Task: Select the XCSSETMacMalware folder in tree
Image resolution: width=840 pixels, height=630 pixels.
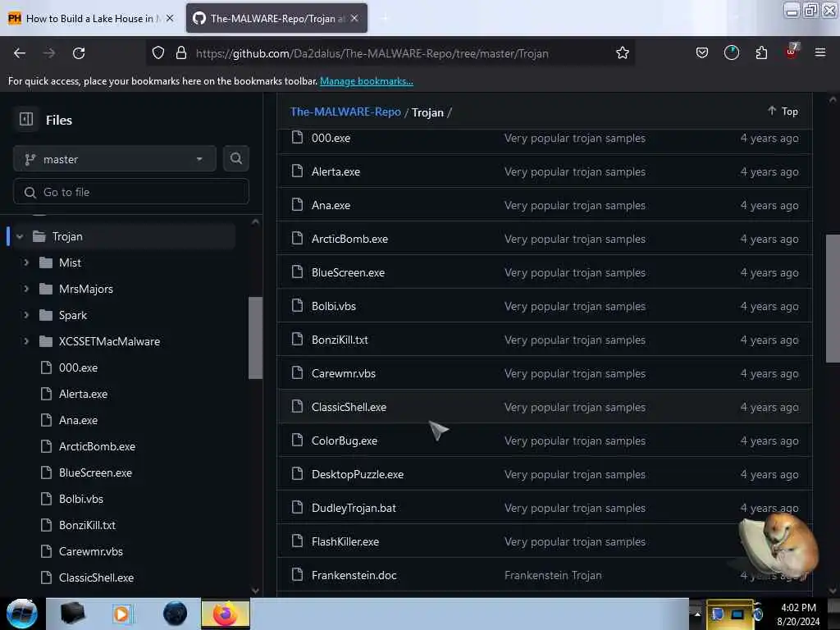Action: (109, 341)
